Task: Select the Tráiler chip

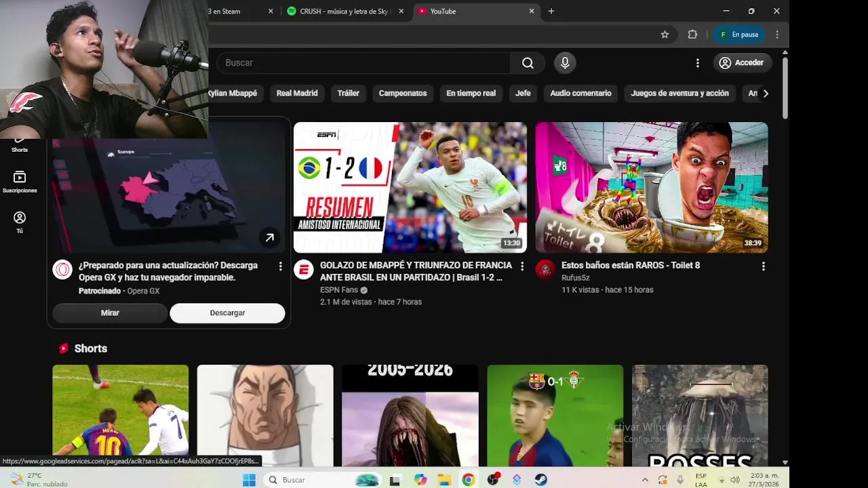Action: click(349, 94)
